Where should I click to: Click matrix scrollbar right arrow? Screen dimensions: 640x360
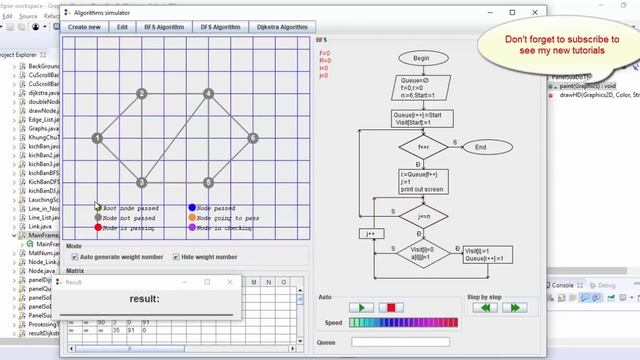point(292,349)
